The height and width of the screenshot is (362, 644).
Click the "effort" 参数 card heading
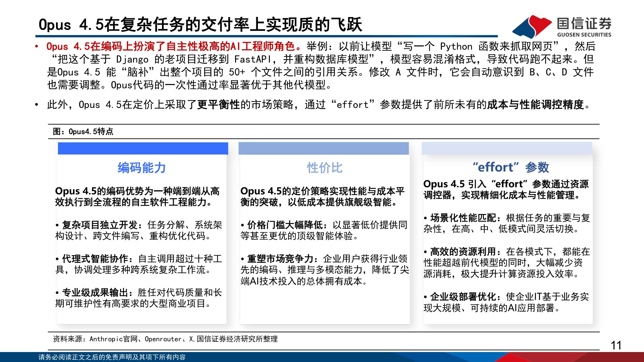pyautogui.click(x=510, y=167)
